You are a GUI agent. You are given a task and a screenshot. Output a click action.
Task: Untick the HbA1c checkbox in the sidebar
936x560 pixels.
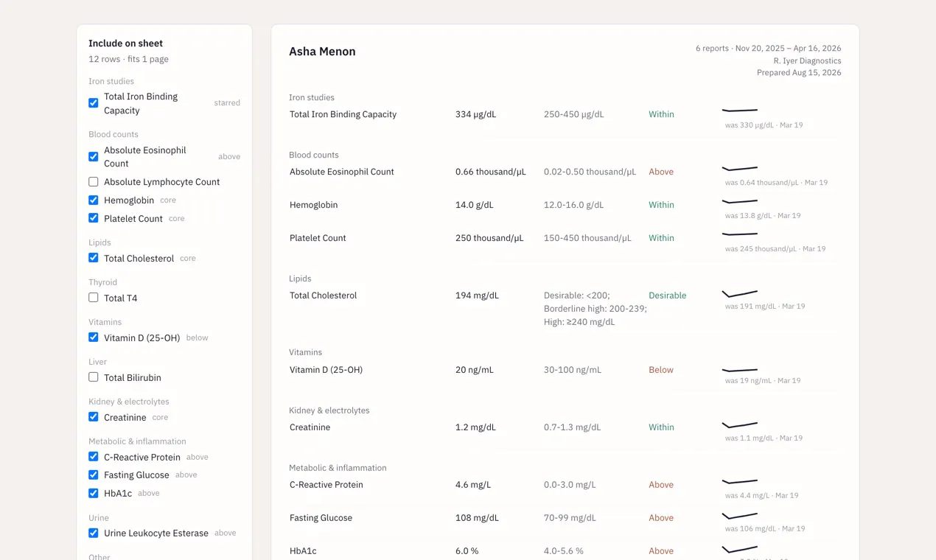94,494
